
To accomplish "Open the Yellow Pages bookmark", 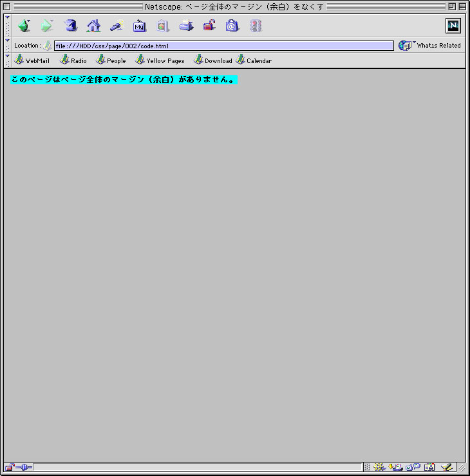I will 160,60.
